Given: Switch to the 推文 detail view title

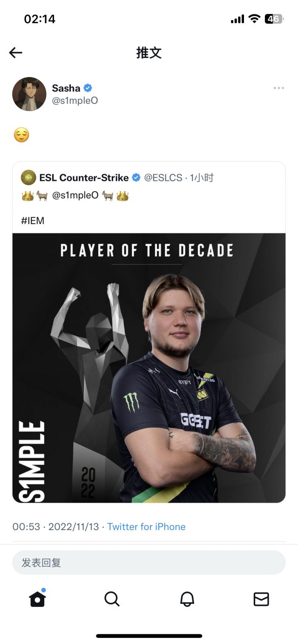Looking at the screenshot, I should (x=149, y=53).
